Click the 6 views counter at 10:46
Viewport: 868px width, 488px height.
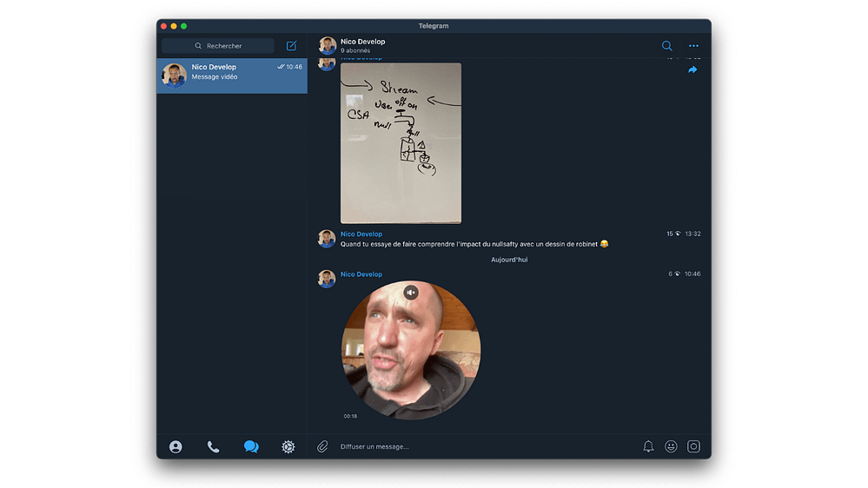(x=673, y=274)
